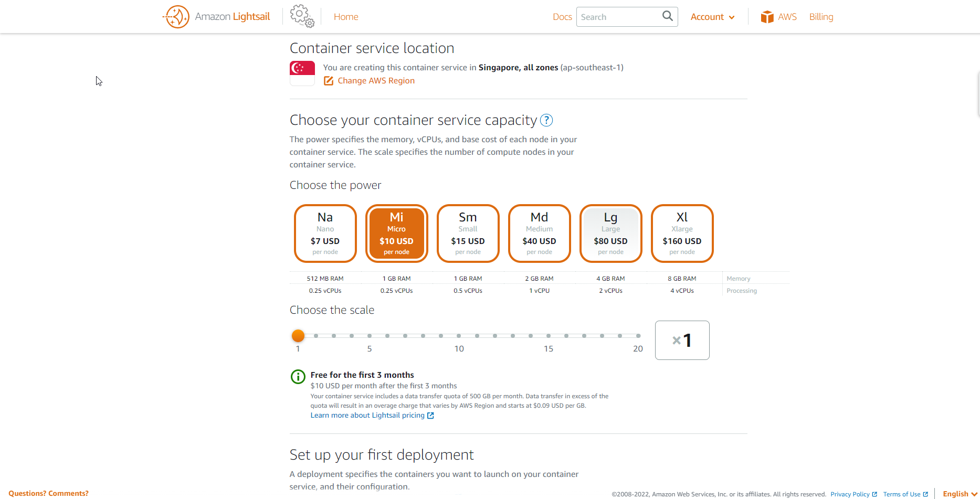Click the 1 vCPU processing value

coord(539,291)
